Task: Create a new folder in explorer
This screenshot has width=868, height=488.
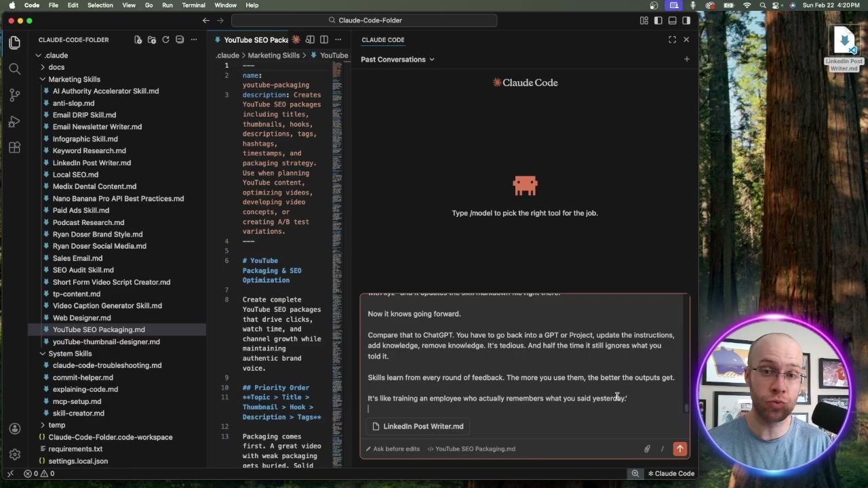Action: pyautogui.click(x=152, y=39)
